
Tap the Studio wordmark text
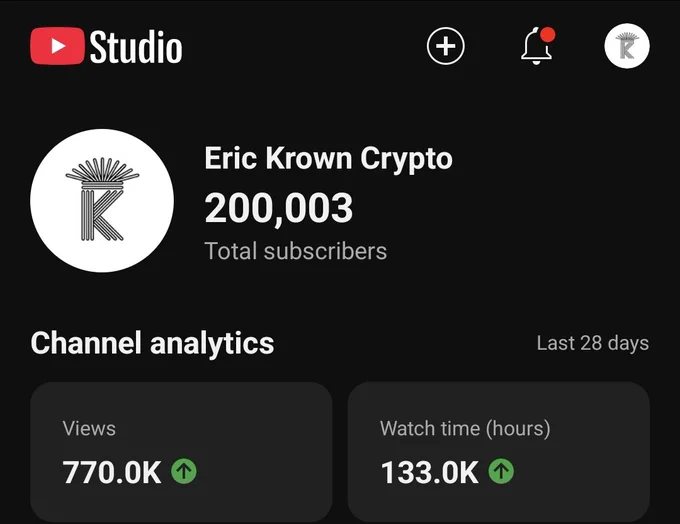(x=136, y=47)
